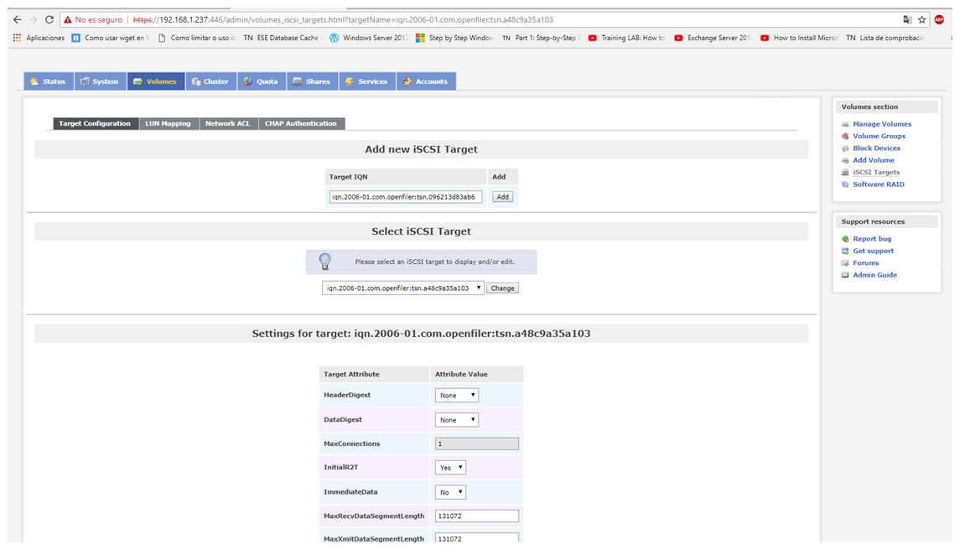Click the lightbulb hint icon
The height and width of the screenshot is (560, 965).
coord(325,262)
